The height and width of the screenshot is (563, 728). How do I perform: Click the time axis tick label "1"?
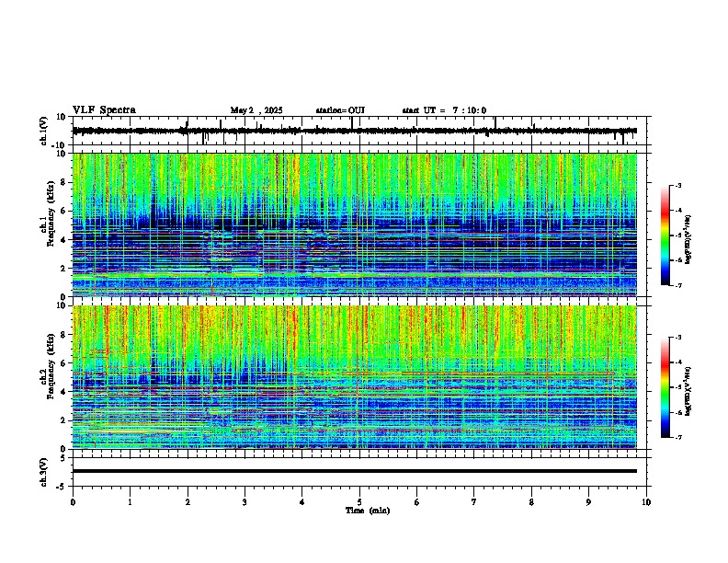tap(130, 502)
